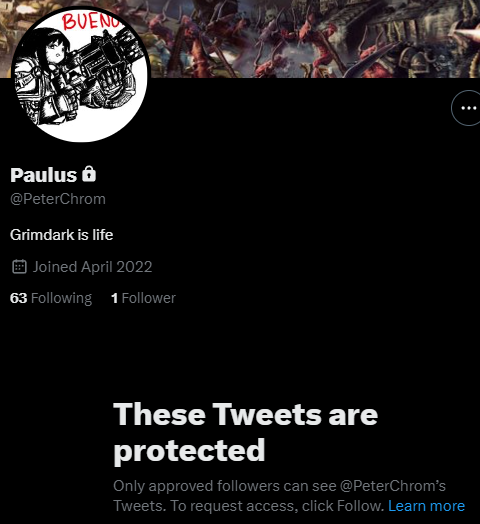Viewport: 480px width, 524px height.
Task: Click the These Tweets are protected heading
Action: click(x=245, y=432)
